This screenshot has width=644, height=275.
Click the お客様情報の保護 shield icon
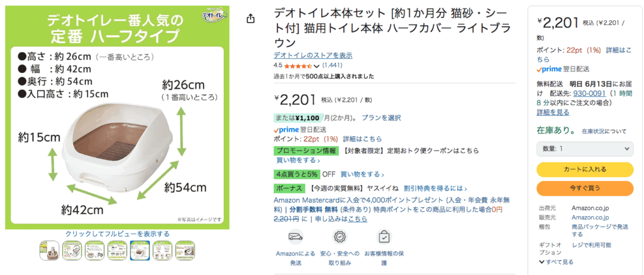[384, 236]
